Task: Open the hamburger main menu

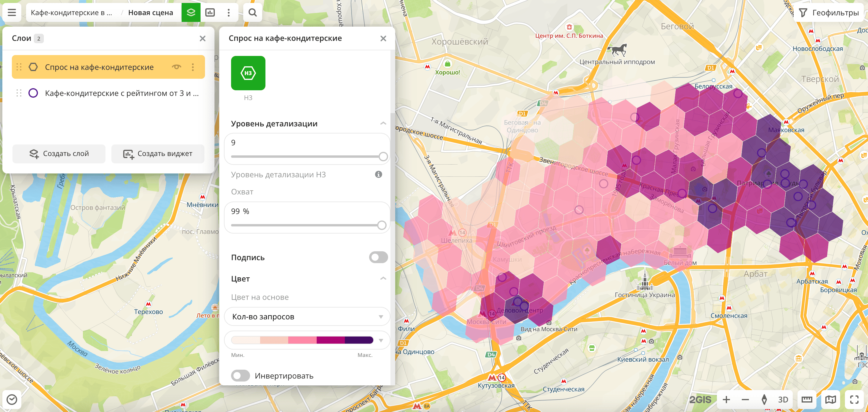Action: click(x=12, y=13)
